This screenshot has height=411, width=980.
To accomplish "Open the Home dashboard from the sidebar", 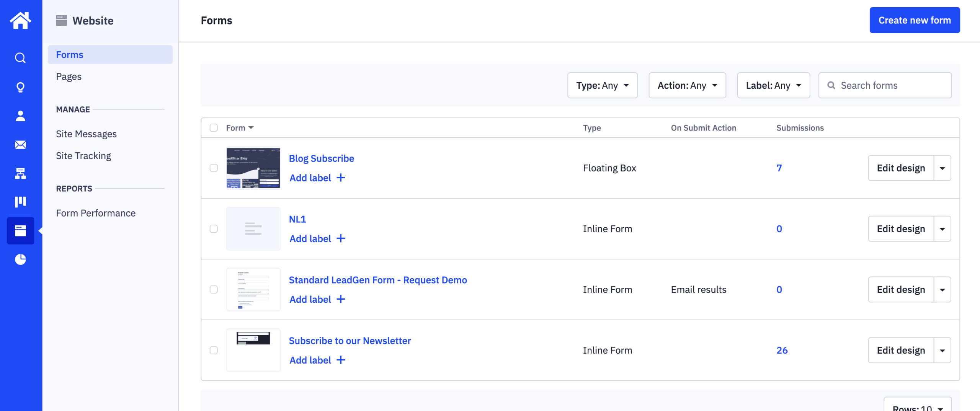I will pos(20,20).
